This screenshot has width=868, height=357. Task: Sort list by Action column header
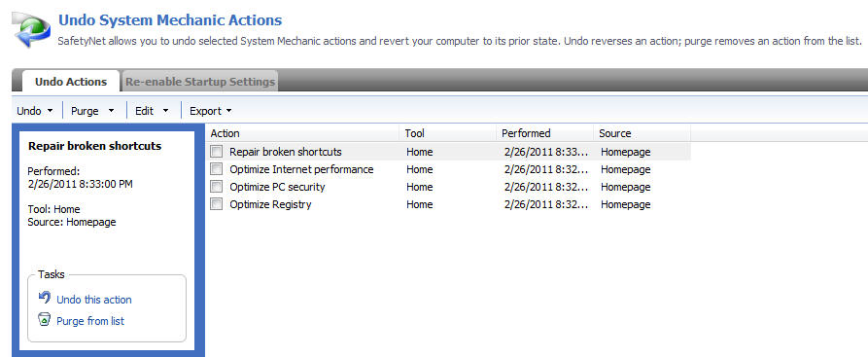click(303, 133)
